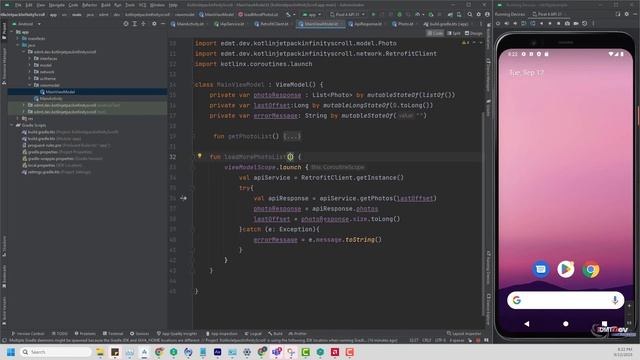This screenshot has width=640, height=360.
Task: Open Running Devices settings gear
Action: pos(627,14)
